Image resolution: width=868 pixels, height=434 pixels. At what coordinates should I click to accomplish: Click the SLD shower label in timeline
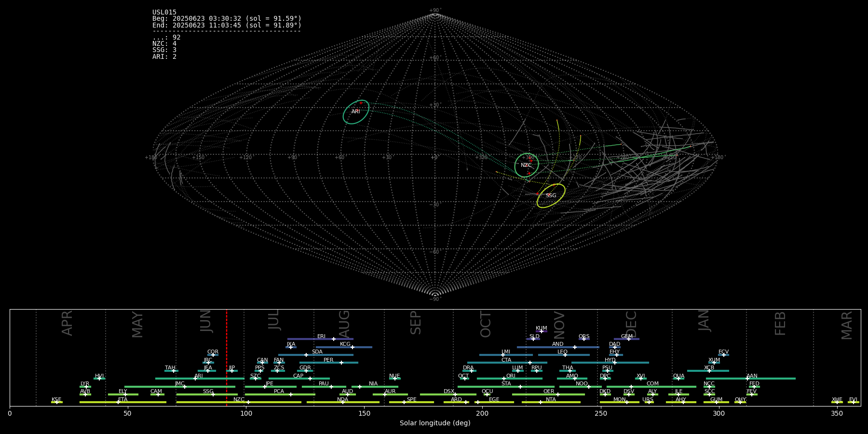coord(534,337)
